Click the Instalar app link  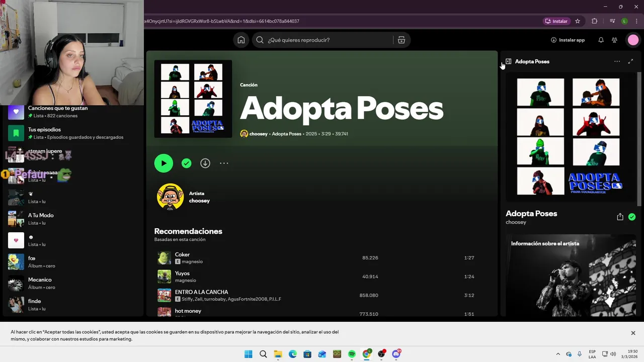point(568,40)
